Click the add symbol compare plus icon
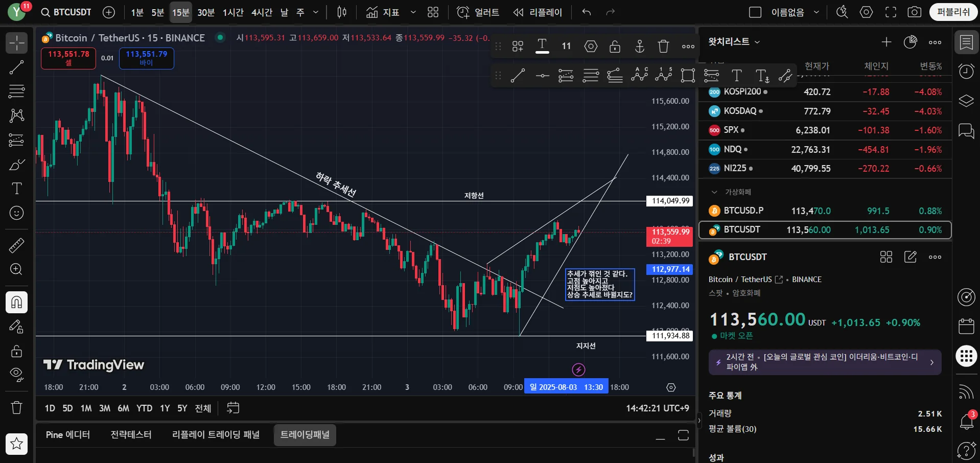980x463 pixels. 109,12
